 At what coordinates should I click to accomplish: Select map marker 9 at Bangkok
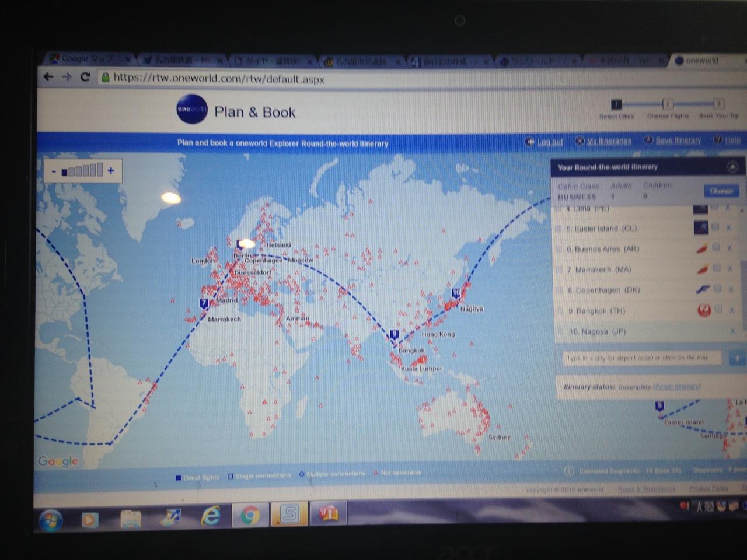395,335
